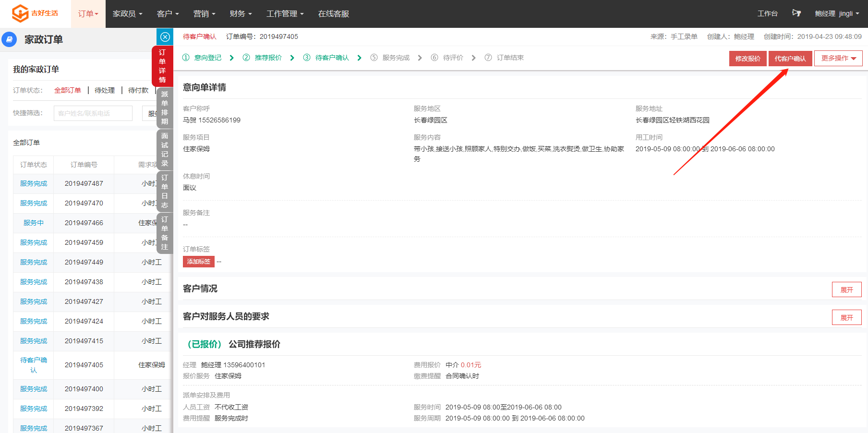Filter orders by 待付款 status
This screenshot has height=433, width=868.
[138, 90]
